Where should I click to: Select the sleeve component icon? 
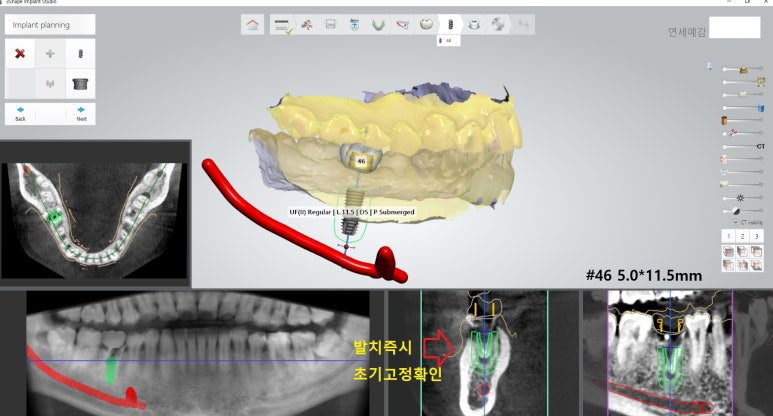[x=80, y=84]
